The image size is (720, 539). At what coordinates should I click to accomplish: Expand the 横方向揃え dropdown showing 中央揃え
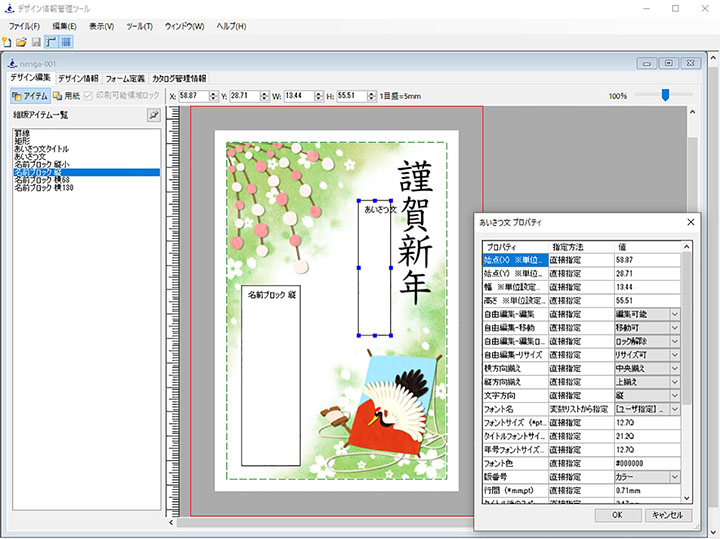pos(675,369)
